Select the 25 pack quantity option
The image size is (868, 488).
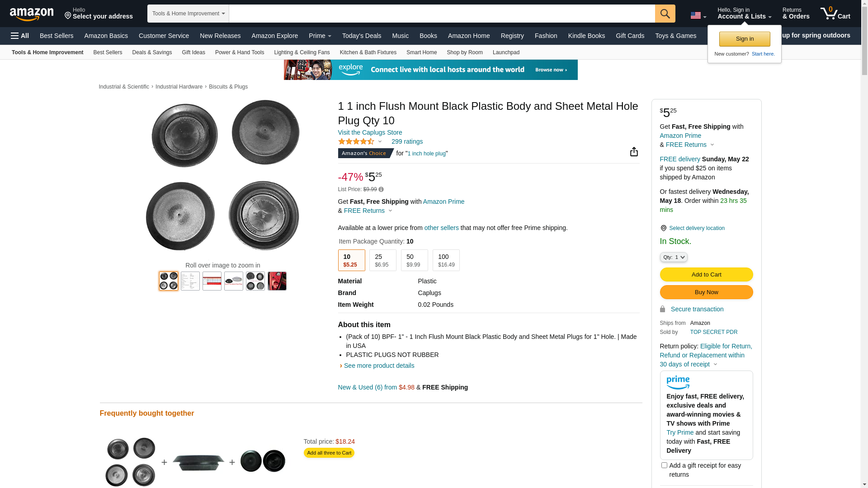[x=382, y=260]
